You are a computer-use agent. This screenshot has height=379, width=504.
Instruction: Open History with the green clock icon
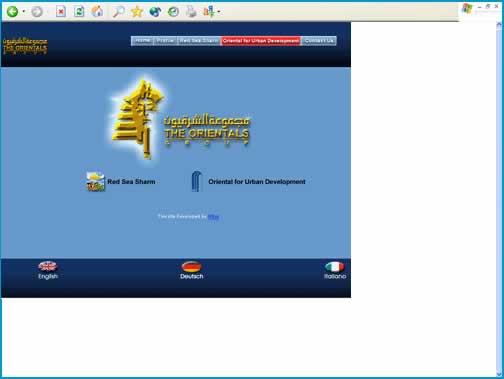[173, 12]
